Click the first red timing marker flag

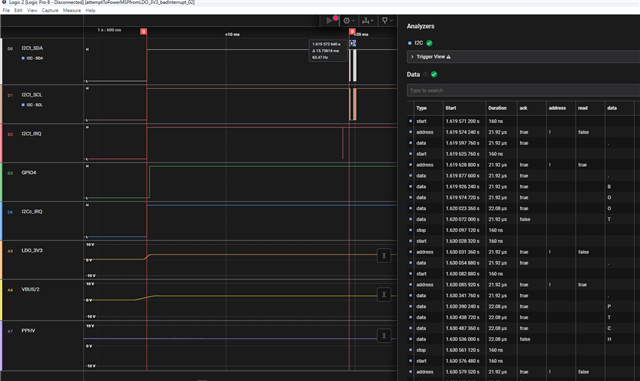coord(144,31)
